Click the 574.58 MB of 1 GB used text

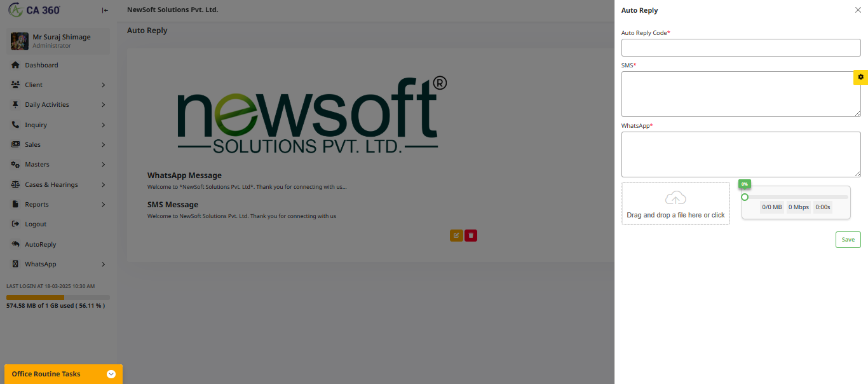click(x=55, y=306)
